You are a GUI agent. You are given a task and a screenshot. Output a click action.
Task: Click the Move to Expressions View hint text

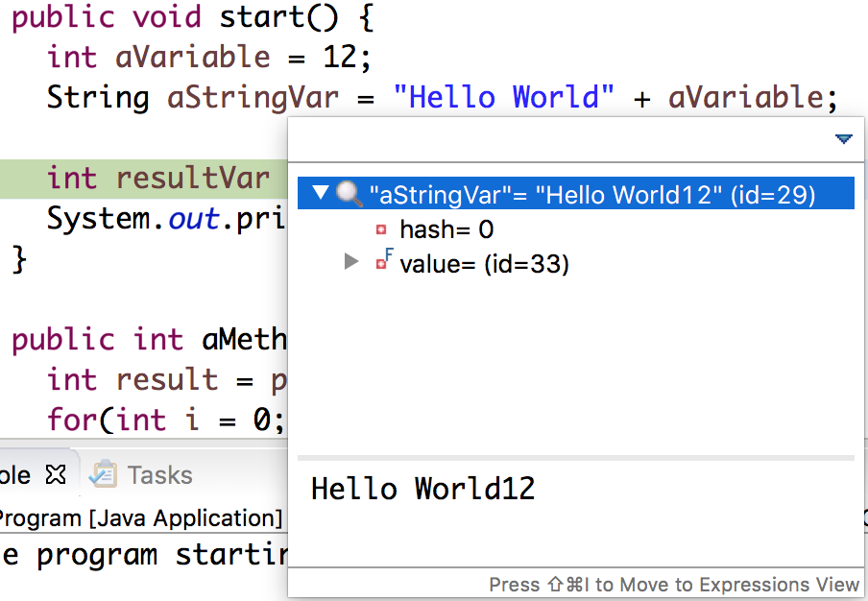(x=673, y=585)
